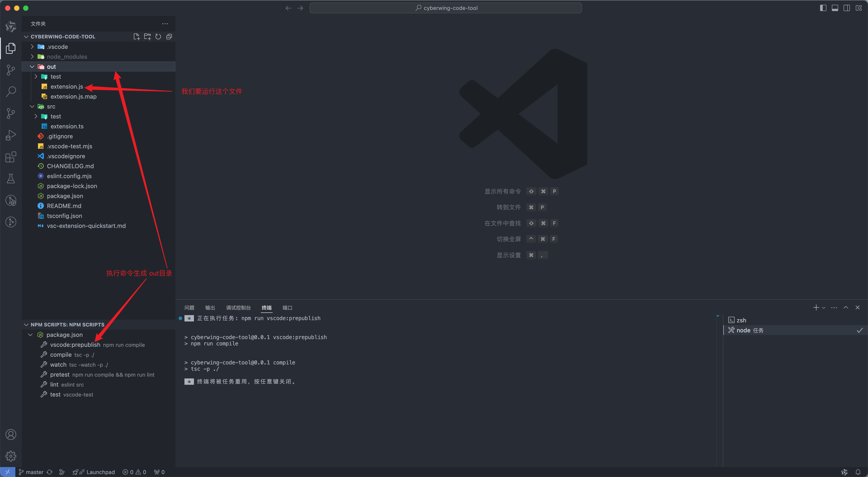Toggle the primary side bar layout button
Image resolution: width=868 pixels, height=477 pixels.
pyautogui.click(x=823, y=8)
